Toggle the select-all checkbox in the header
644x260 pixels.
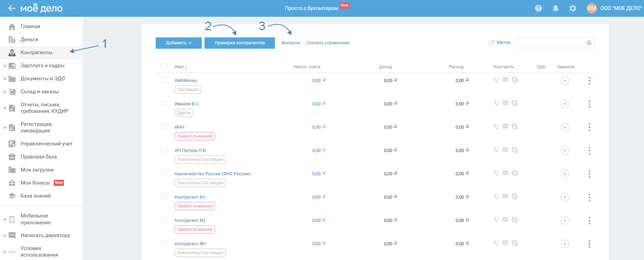[x=164, y=66]
